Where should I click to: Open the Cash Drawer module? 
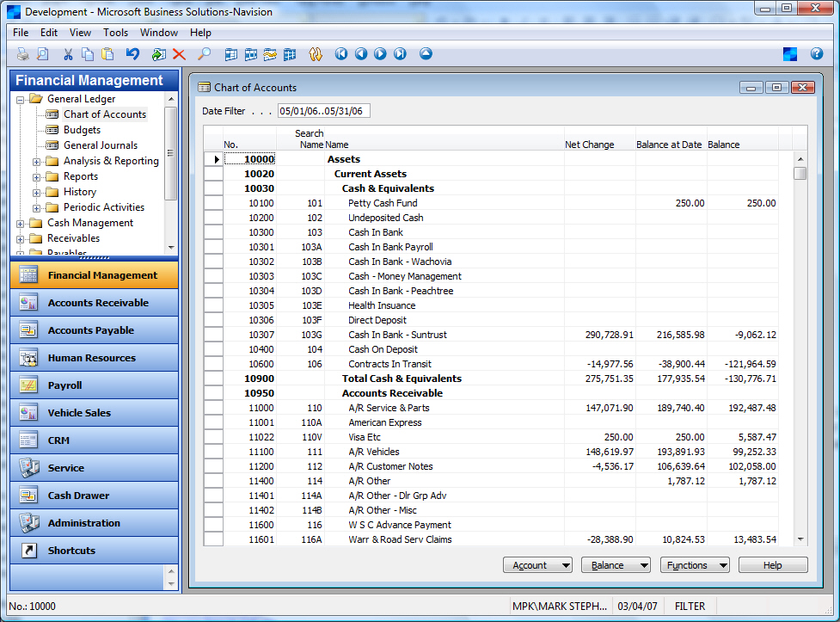point(94,496)
